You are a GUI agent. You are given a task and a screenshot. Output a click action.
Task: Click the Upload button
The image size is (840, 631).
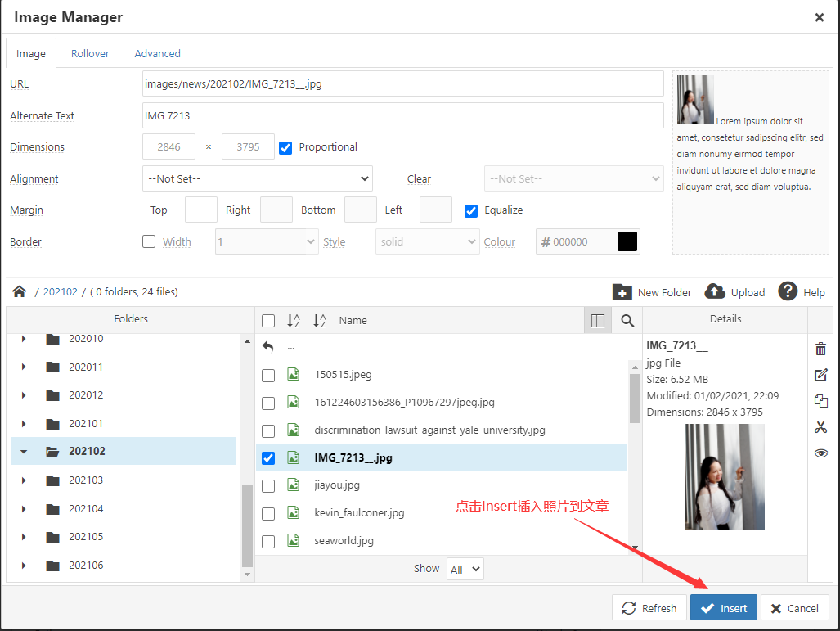tap(734, 292)
